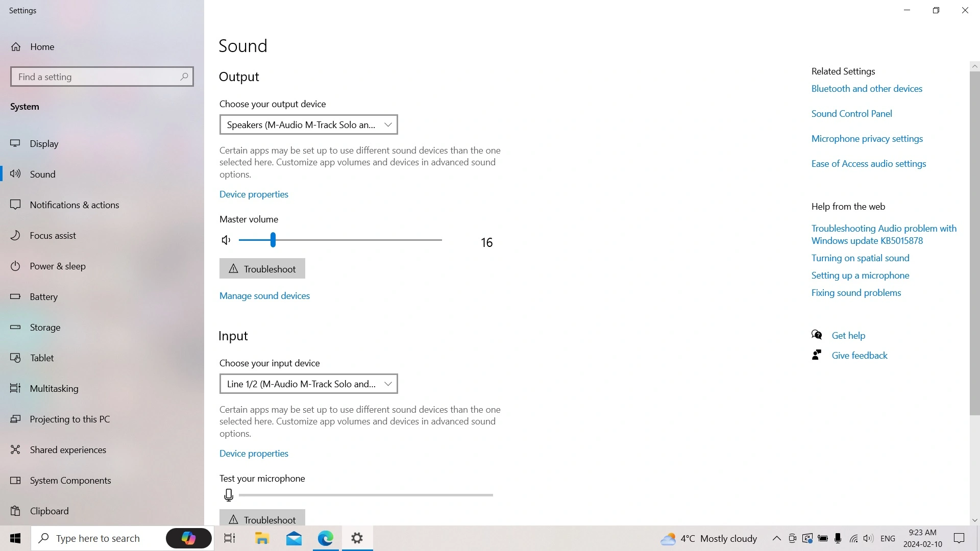Expand the output device dropdown
The image size is (980, 551).
click(308, 124)
